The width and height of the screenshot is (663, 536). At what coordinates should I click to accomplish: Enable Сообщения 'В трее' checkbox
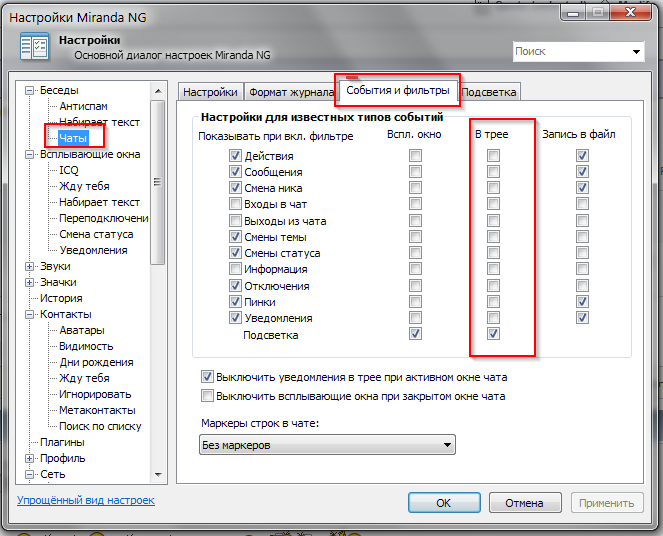(493, 172)
